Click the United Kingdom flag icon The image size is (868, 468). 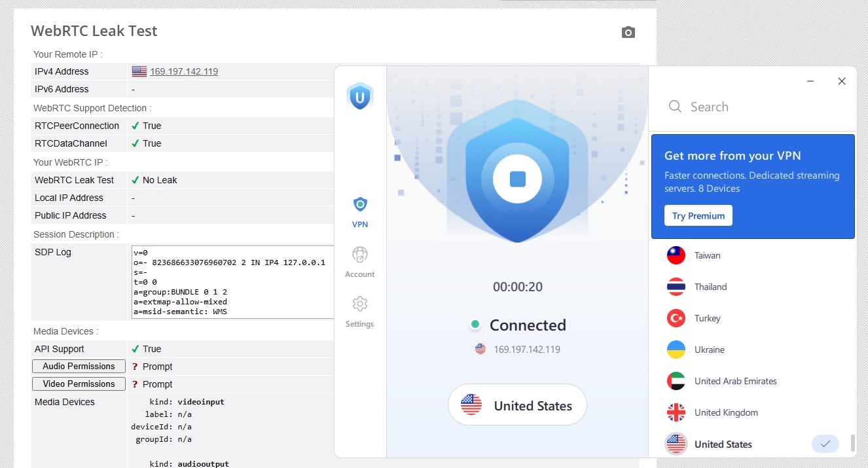[x=676, y=412]
